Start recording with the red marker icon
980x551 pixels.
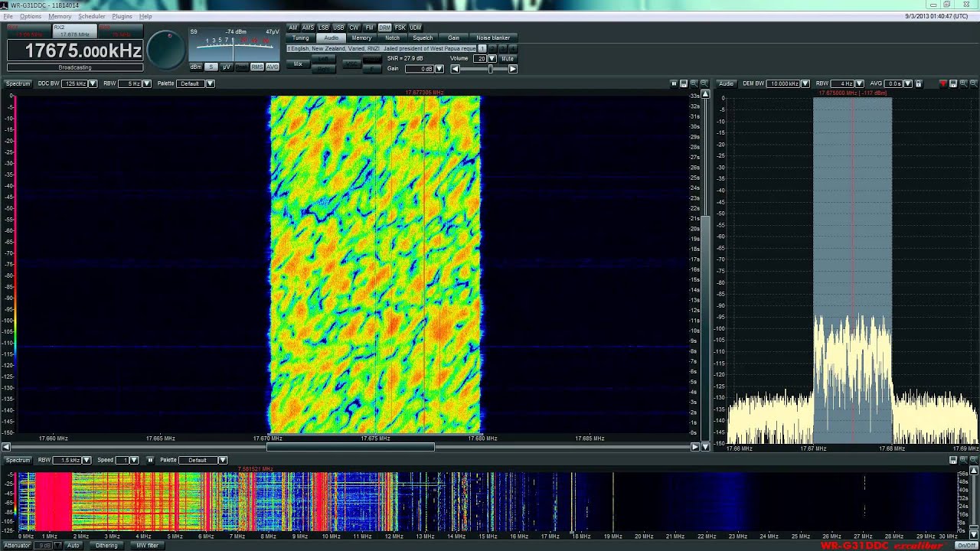pyautogui.click(x=942, y=83)
